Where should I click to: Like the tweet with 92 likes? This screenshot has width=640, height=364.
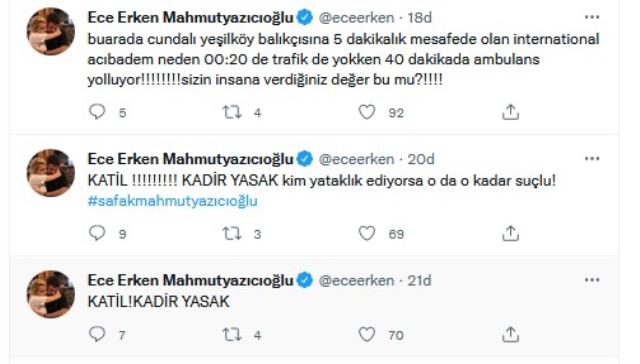(367, 112)
